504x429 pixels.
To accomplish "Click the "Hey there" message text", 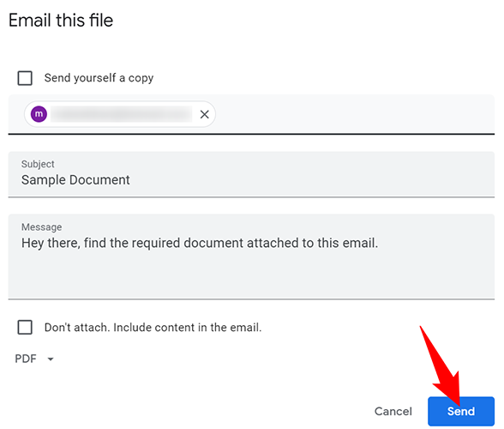I will [200, 243].
